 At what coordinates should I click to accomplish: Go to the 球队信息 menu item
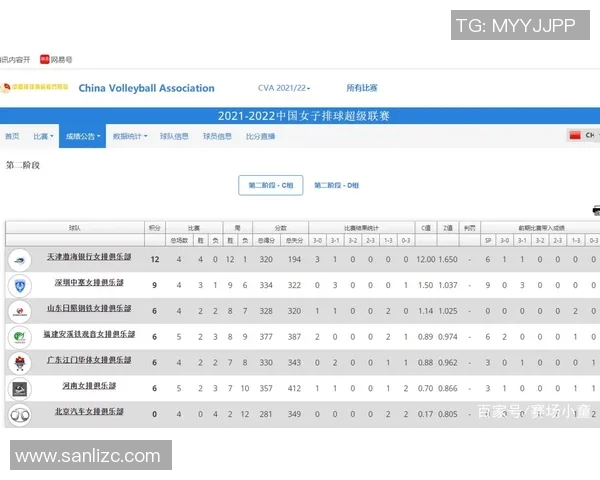coord(174,136)
